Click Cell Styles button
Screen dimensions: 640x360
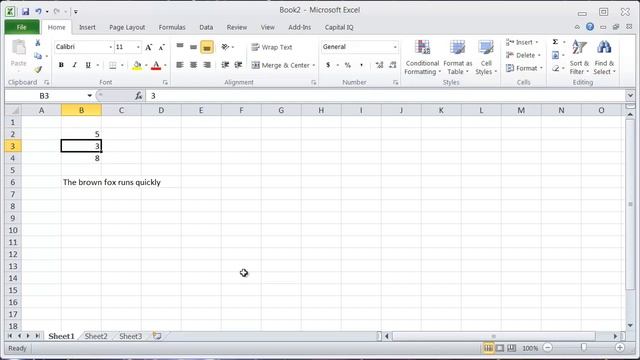486,57
